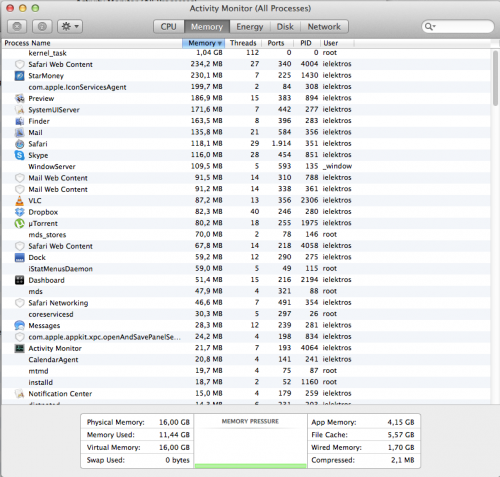500x477 pixels.
Task: Click the StarMoney app icon
Action: coord(20,76)
